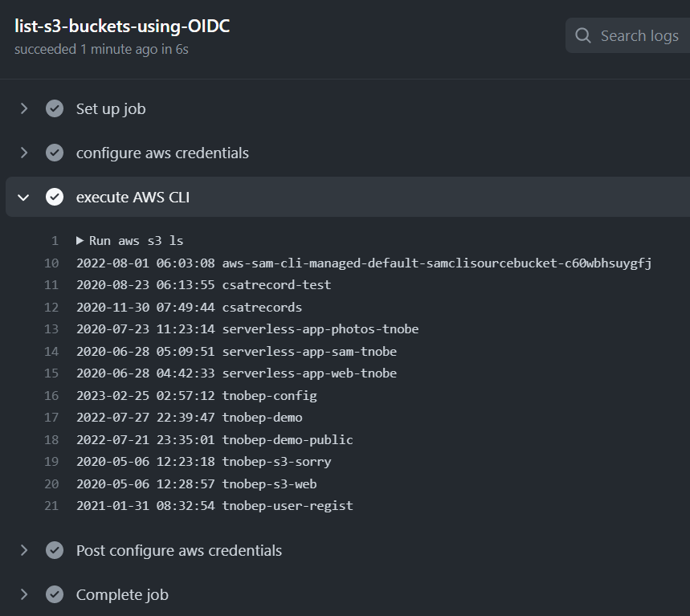
Task: Expand the Post configure aws credentials step
Action: 24,550
